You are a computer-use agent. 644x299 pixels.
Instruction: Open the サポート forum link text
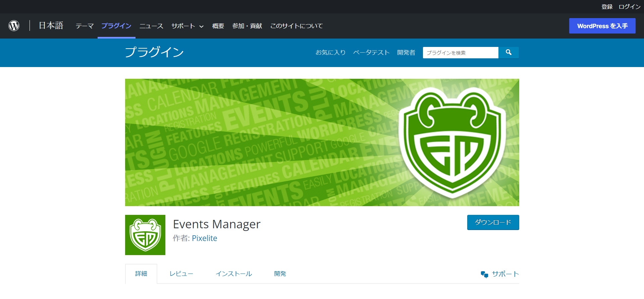[505, 274]
